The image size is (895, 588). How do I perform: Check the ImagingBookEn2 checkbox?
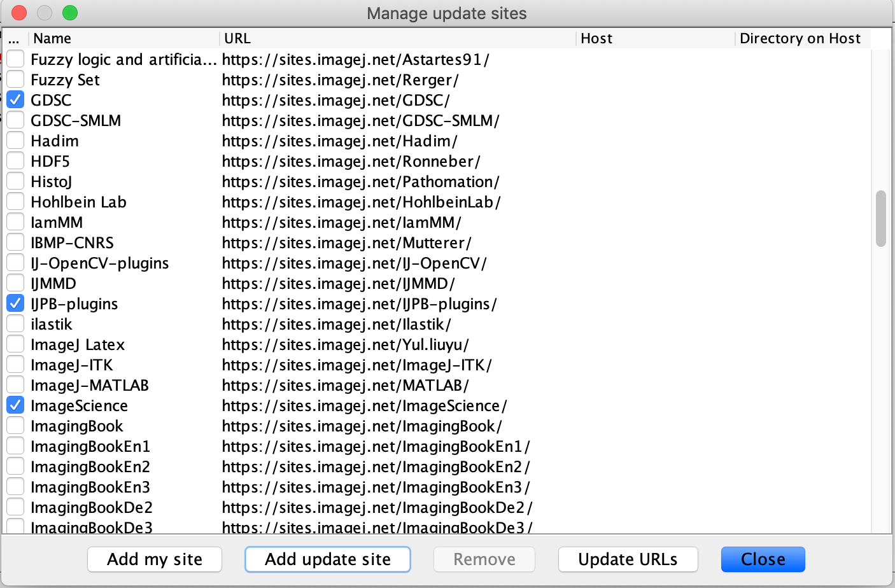[15, 466]
